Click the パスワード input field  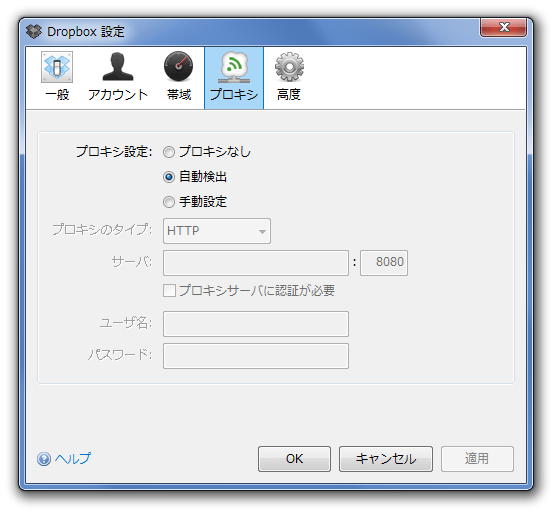pos(256,356)
